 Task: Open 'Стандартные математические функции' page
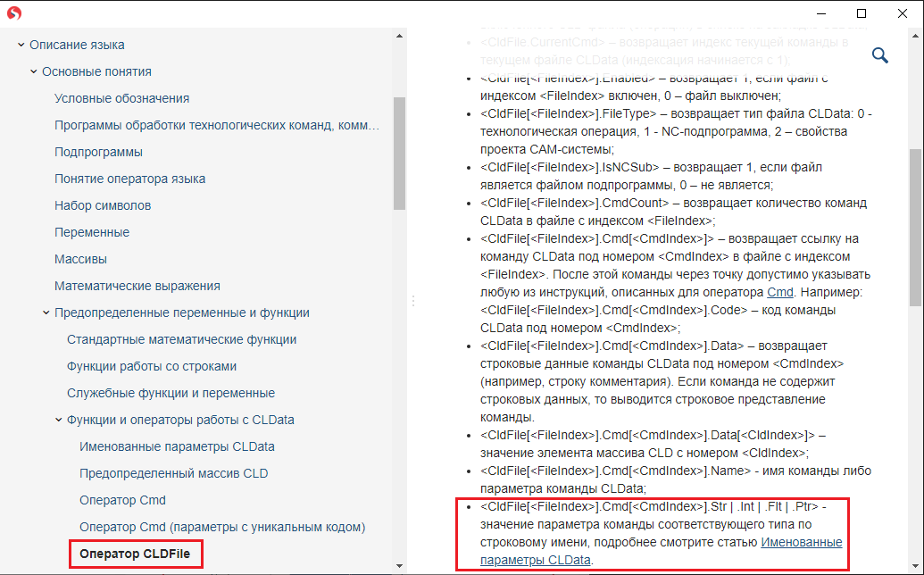181,339
